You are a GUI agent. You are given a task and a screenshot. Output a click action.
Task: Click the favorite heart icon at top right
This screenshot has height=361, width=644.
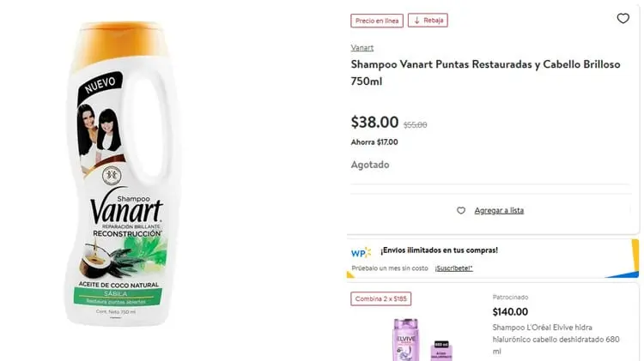coord(623,19)
